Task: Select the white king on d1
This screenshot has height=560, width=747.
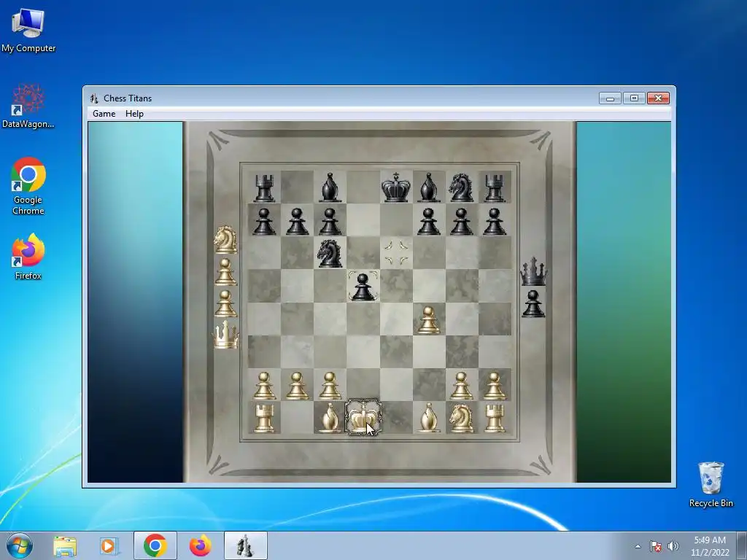Action: pos(363,418)
